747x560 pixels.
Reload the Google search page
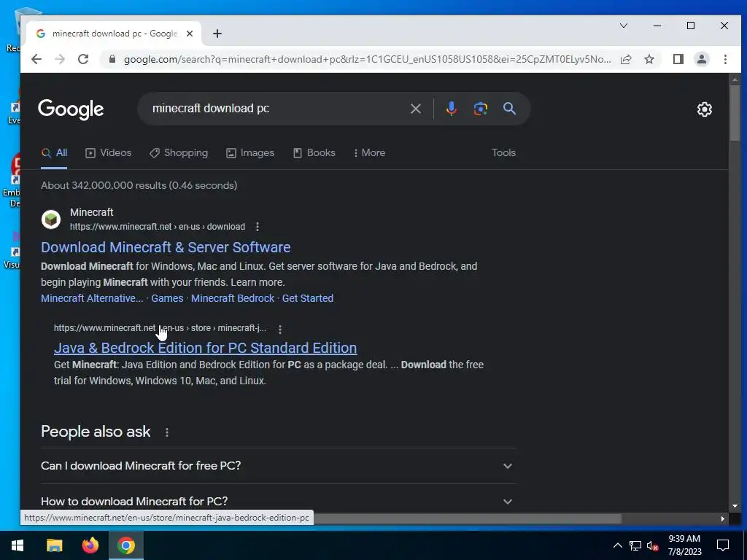83,59
